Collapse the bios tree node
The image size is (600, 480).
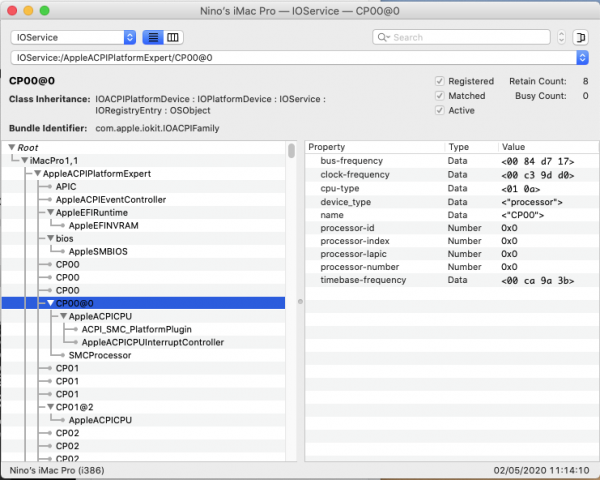(51, 238)
